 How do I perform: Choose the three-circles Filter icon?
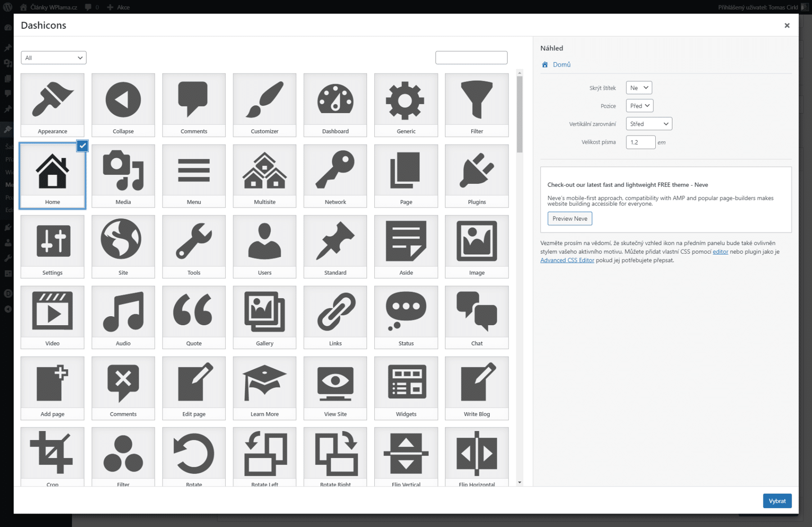123,457
